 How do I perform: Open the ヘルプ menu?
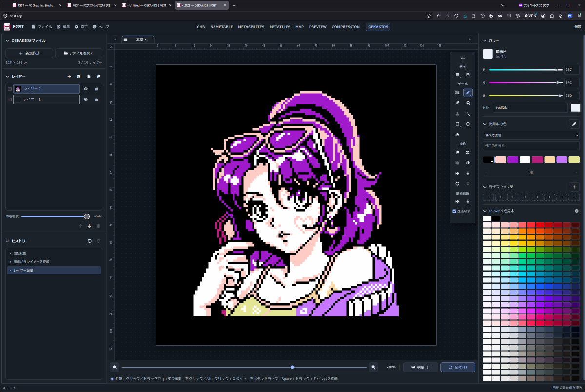pos(101,27)
